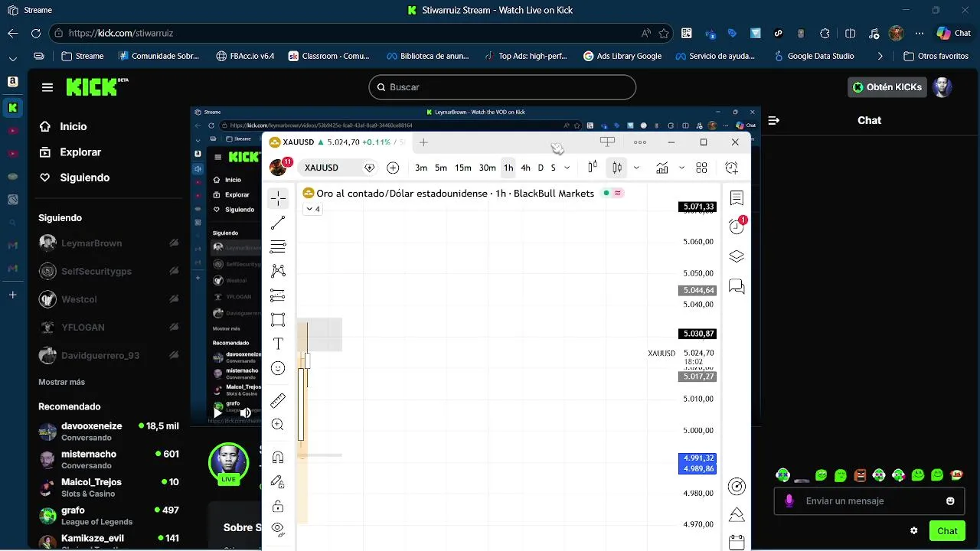Click the XAUUSD symbol search field
The width and height of the screenshot is (980, 551).
click(337, 168)
